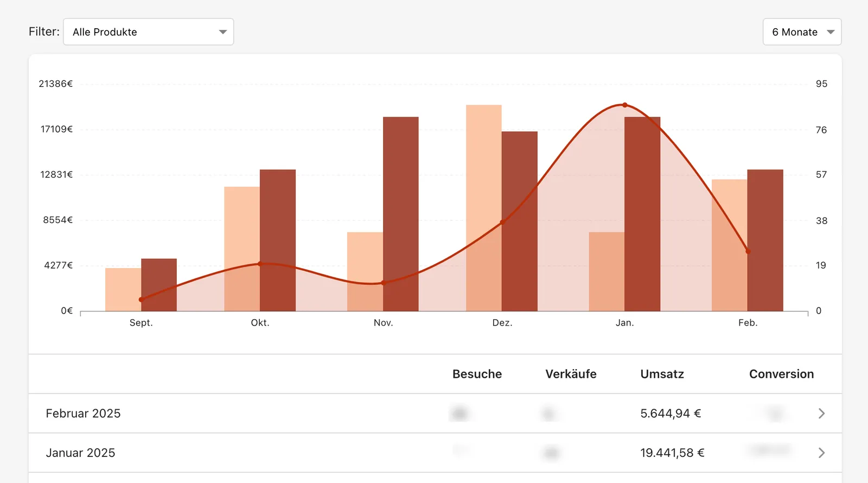This screenshot has height=483, width=868.
Task: Click the dark red September bar
Action: (x=159, y=285)
